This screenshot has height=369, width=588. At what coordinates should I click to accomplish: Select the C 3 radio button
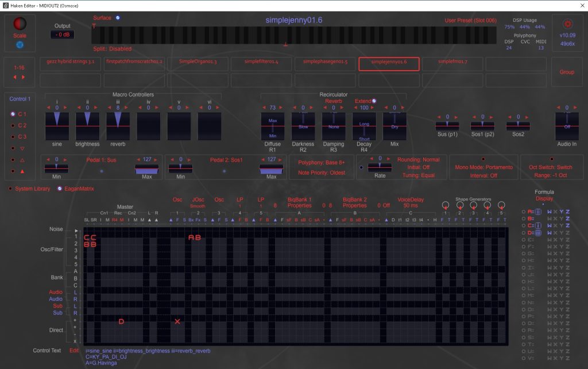coord(13,137)
